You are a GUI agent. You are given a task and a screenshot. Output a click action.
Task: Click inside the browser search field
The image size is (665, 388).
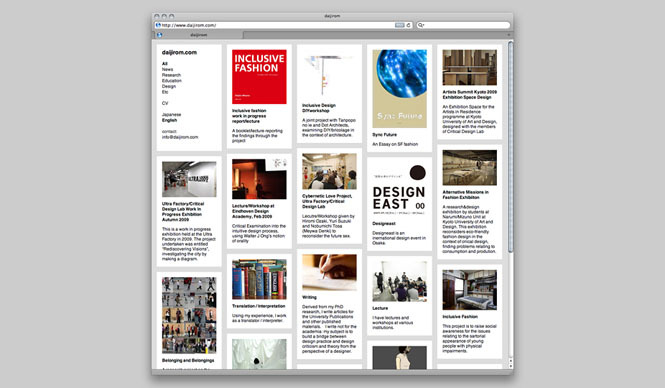point(463,25)
